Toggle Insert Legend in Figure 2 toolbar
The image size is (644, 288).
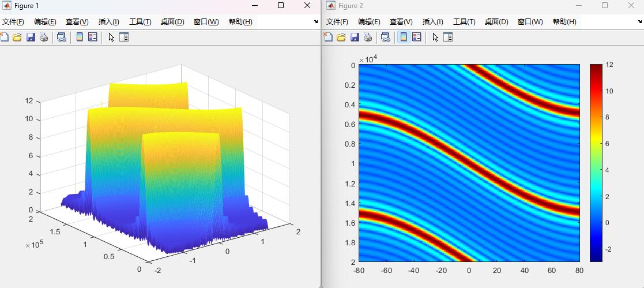click(x=417, y=38)
